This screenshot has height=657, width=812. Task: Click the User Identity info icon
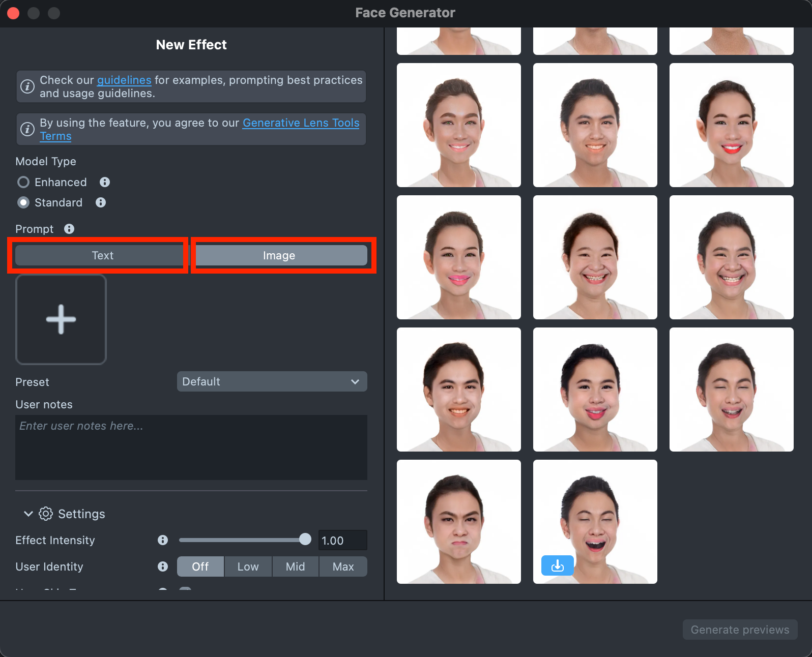(x=163, y=566)
